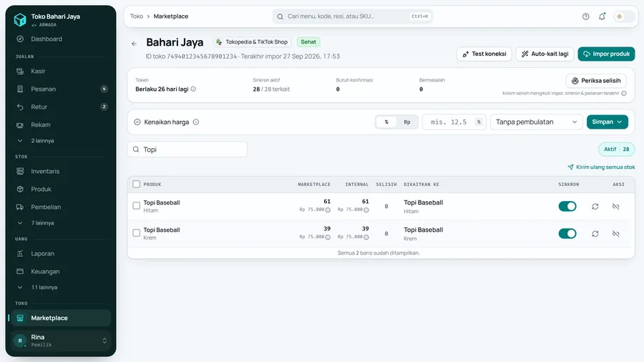Tick checkbox for Topi Baseball Hitam
The height and width of the screenshot is (362, 644).
coord(137,205)
